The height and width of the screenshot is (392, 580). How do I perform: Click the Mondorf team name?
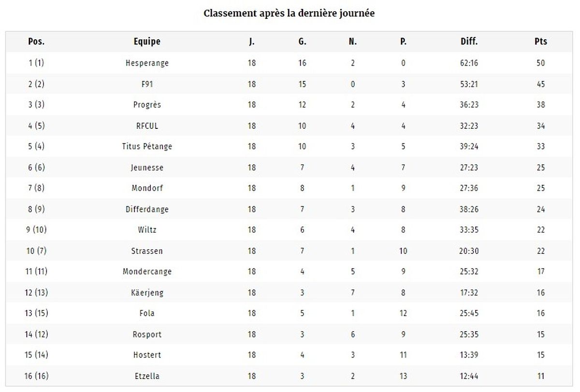147,188
